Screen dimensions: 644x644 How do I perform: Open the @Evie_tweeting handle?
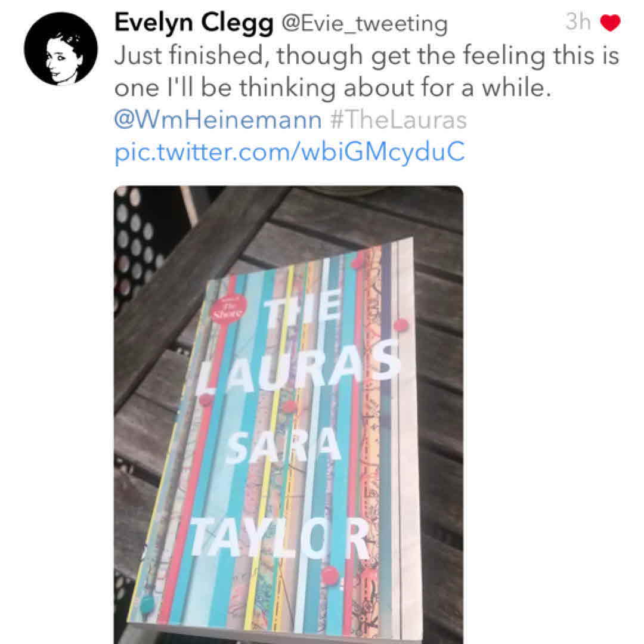click(364, 23)
